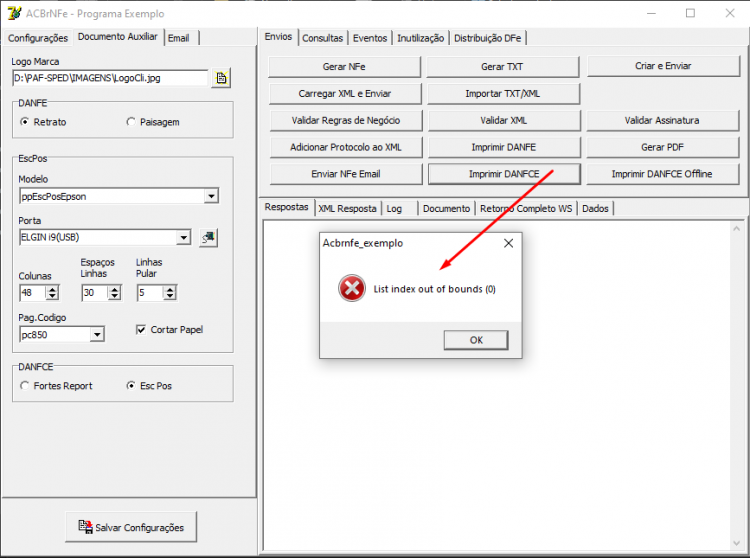This screenshot has height=558, width=750.
Task: Close the Acbrnfe_exemplo error dialog with X
Action: pyautogui.click(x=508, y=243)
